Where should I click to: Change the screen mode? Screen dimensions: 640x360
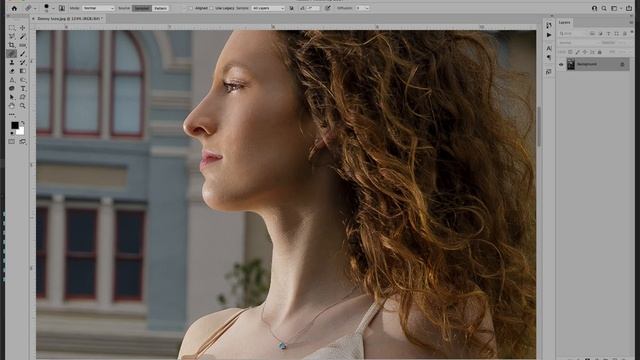pyautogui.click(x=22, y=142)
